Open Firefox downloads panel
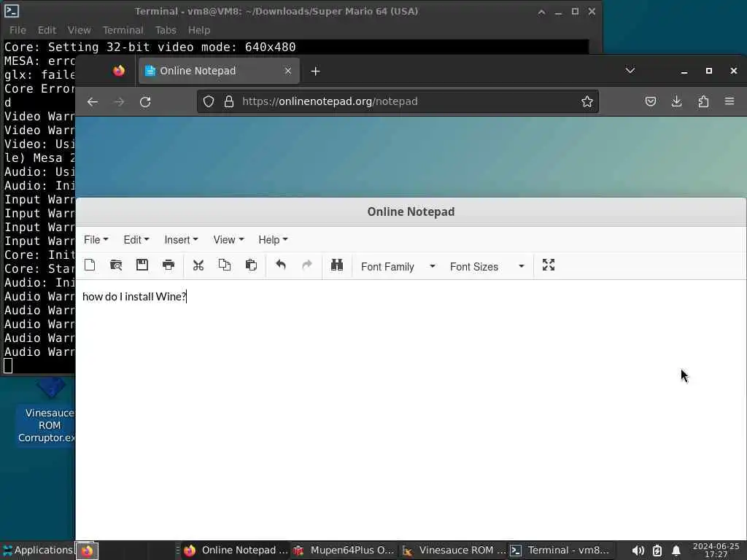Image resolution: width=747 pixels, height=560 pixels. click(676, 101)
